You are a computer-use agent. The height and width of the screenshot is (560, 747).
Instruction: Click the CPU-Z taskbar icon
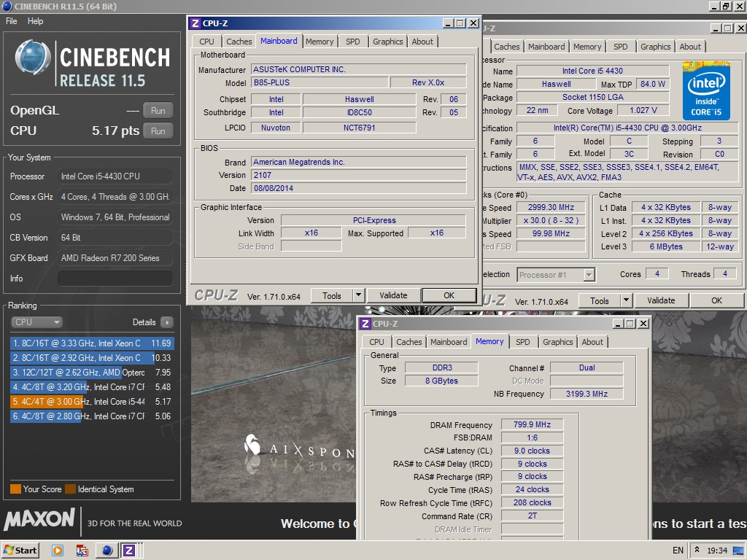[128, 551]
